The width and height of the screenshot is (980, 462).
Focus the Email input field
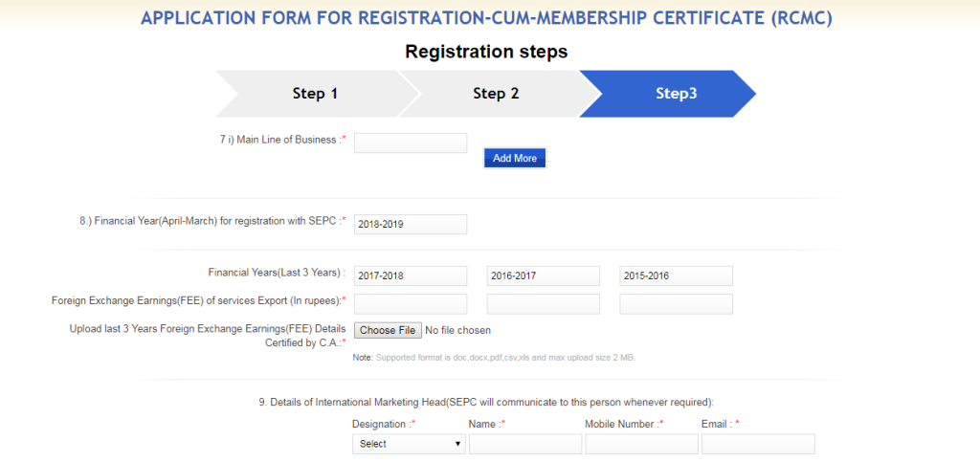coord(758,444)
